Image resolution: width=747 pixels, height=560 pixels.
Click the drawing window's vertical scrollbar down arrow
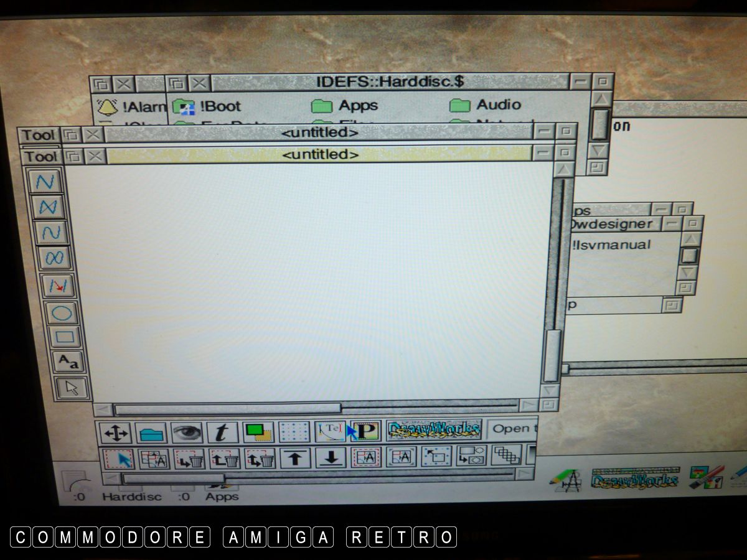coord(550,390)
